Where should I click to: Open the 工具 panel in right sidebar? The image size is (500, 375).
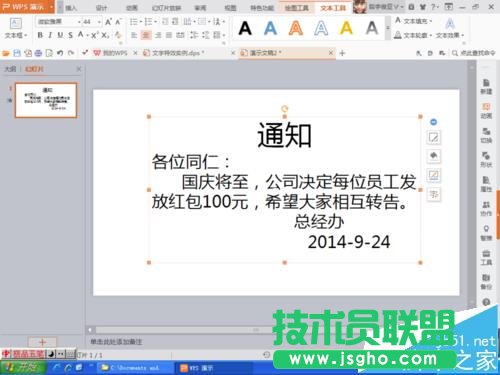click(x=486, y=257)
